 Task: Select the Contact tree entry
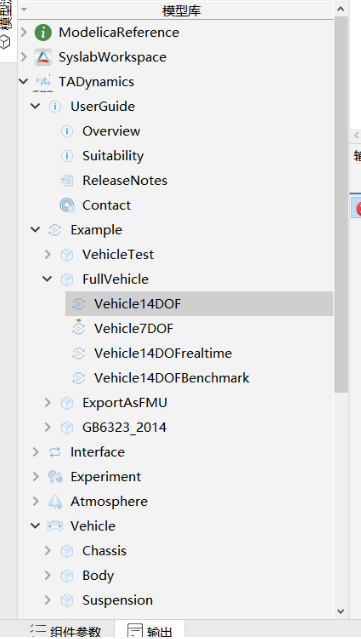pos(106,205)
